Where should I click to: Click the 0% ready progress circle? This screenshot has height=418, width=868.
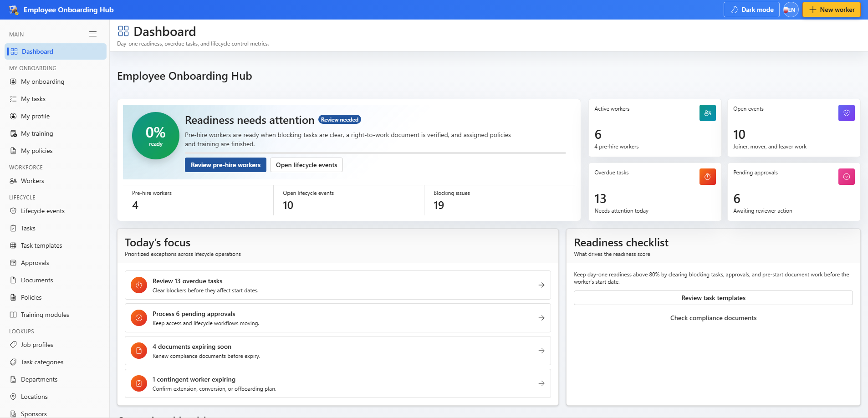(156, 136)
